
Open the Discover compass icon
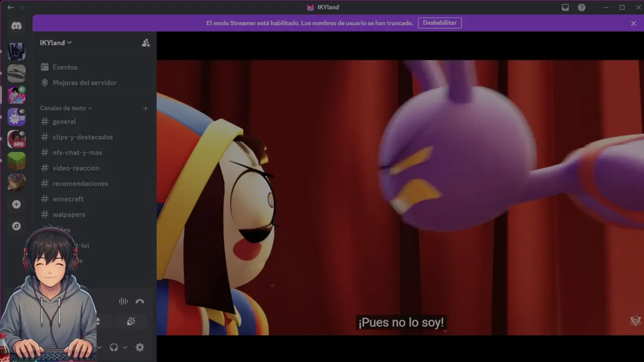pos(17,226)
